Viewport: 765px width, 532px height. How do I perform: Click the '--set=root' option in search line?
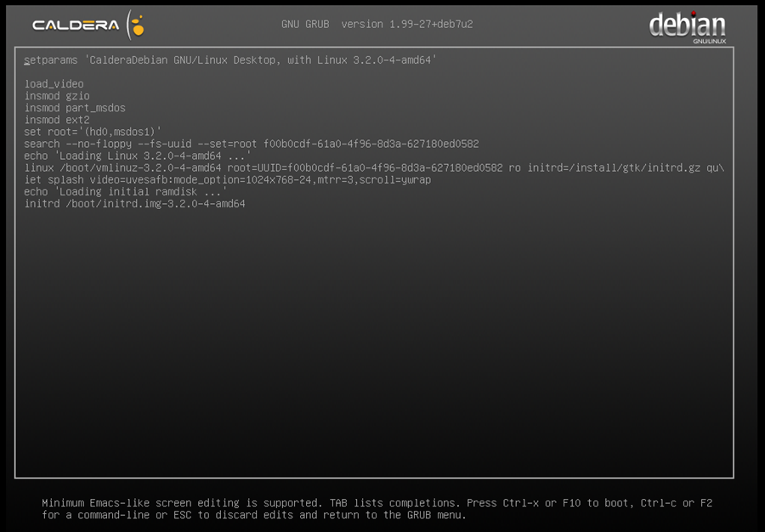(229, 144)
